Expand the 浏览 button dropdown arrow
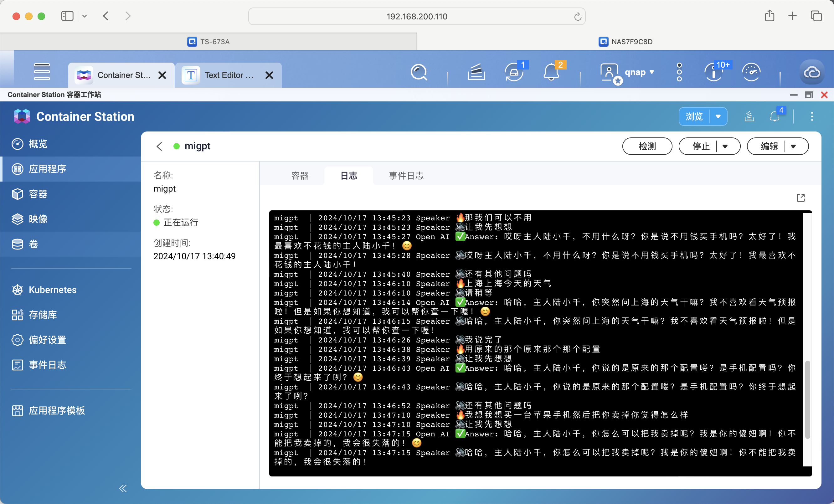The width and height of the screenshot is (834, 504). (718, 116)
